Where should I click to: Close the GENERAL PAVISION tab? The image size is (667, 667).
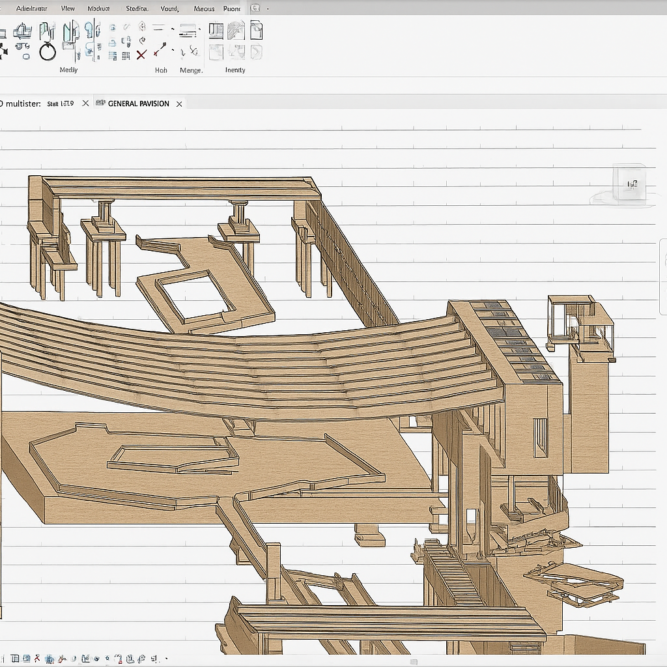tap(179, 103)
